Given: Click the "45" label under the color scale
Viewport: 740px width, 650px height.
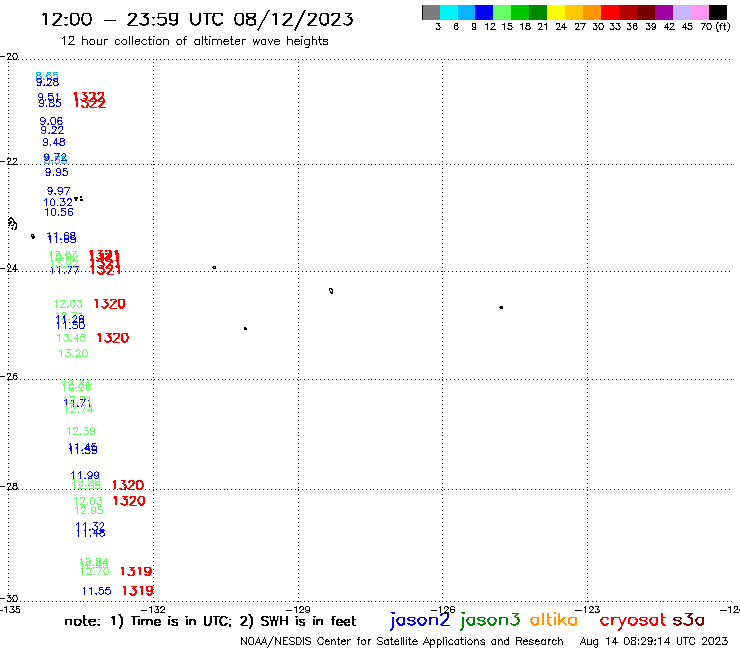Looking at the screenshot, I should pyautogui.click(x=687, y=27).
